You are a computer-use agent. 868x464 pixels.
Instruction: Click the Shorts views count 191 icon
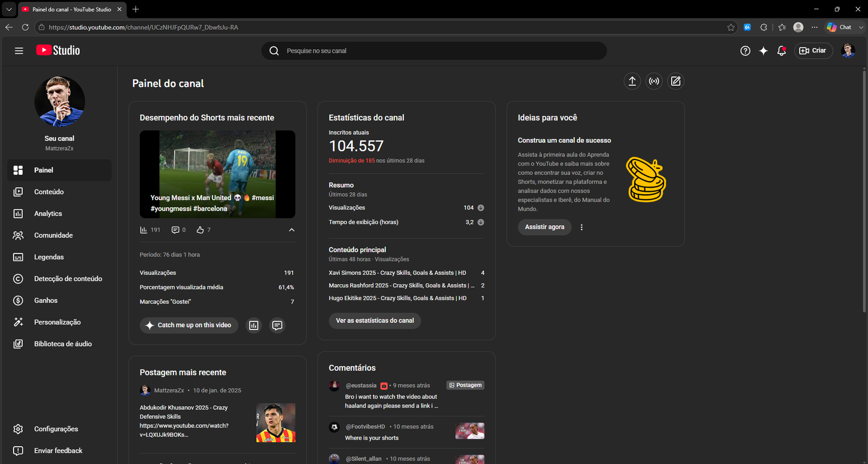(x=144, y=230)
